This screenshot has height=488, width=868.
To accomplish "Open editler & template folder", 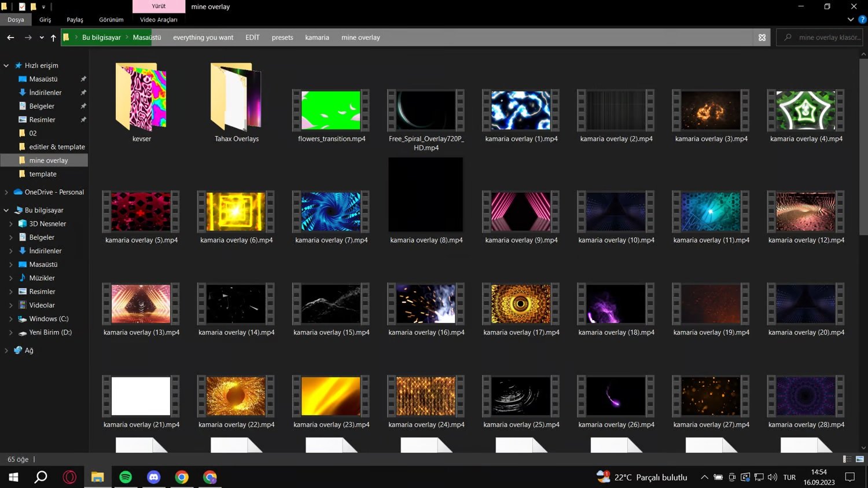I will coord(57,147).
